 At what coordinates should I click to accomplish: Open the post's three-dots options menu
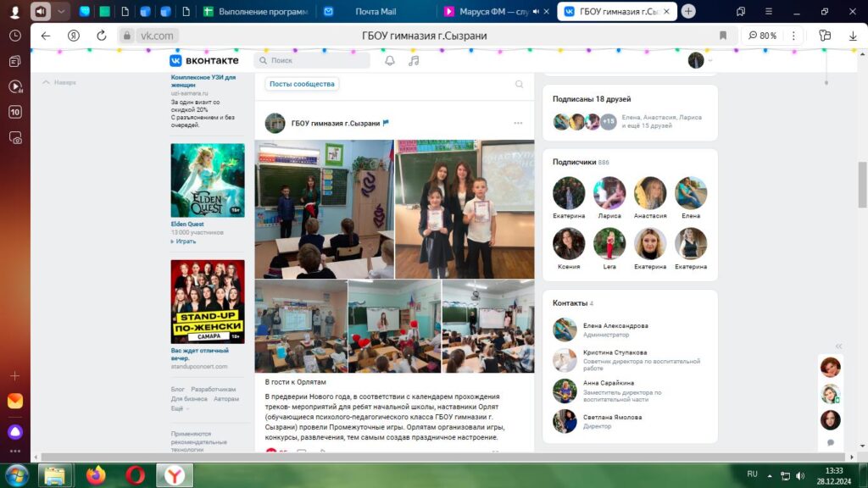click(518, 124)
